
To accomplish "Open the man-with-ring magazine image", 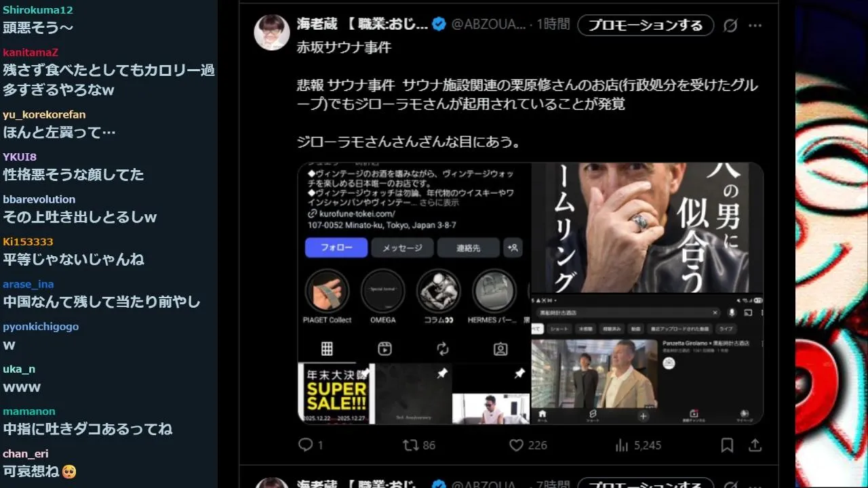I will 648,228.
